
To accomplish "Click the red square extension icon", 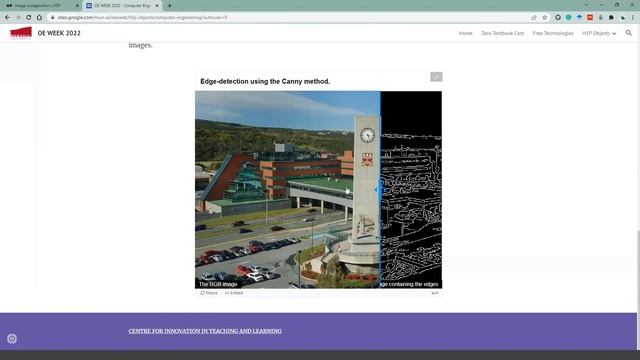I will 590,18.
